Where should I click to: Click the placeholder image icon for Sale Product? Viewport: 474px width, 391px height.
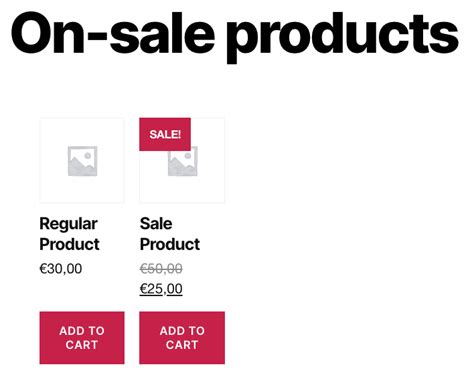click(183, 161)
